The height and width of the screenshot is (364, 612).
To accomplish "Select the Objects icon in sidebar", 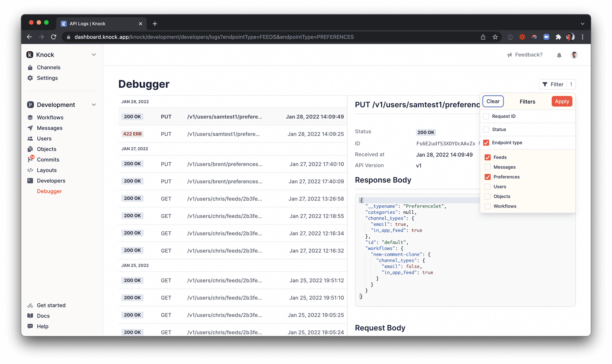I will [x=30, y=149].
